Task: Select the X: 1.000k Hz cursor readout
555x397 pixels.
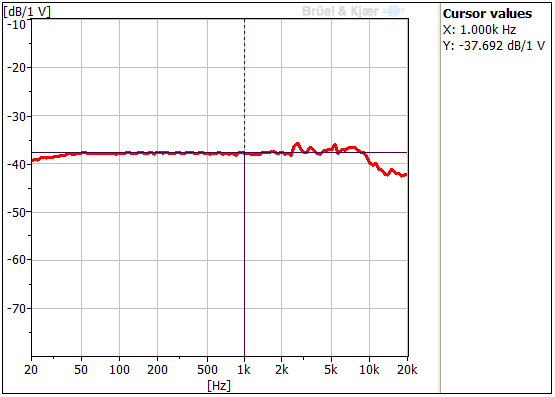Action: click(479, 30)
